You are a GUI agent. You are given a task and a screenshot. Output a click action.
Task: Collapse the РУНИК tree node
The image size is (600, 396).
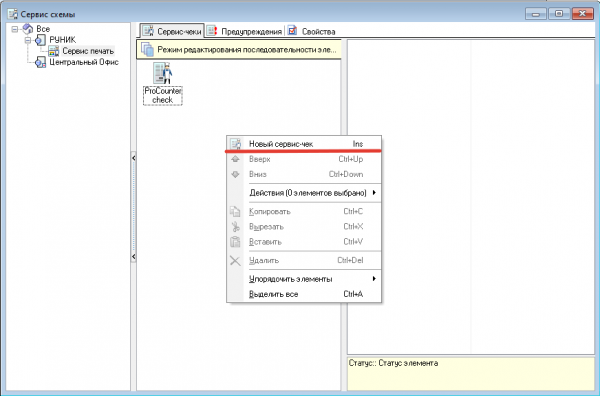(x=28, y=40)
